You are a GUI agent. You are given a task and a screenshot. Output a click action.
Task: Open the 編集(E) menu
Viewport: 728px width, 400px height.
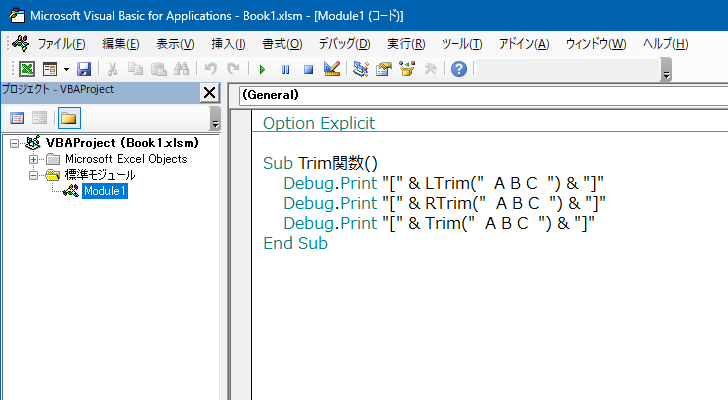pos(121,44)
